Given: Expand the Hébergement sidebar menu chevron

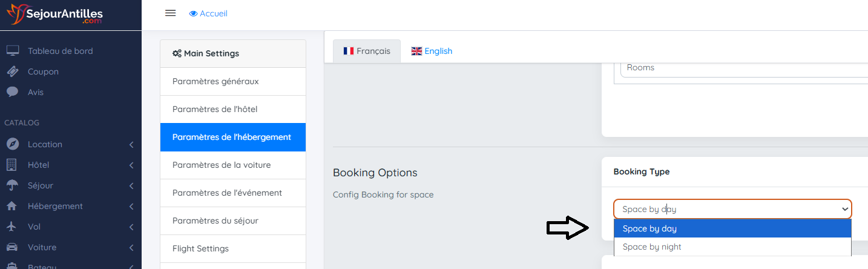Looking at the screenshot, I should [131, 207].
